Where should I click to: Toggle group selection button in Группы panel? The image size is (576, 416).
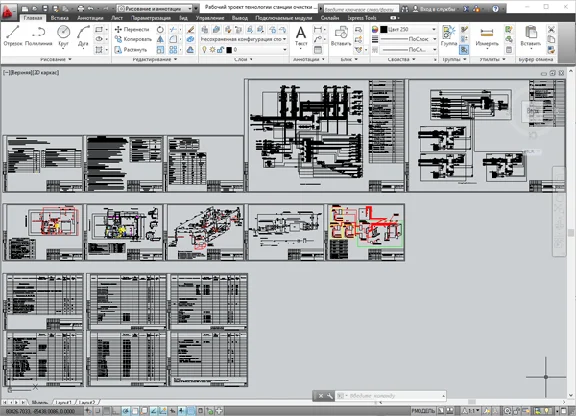click(464, 50)
